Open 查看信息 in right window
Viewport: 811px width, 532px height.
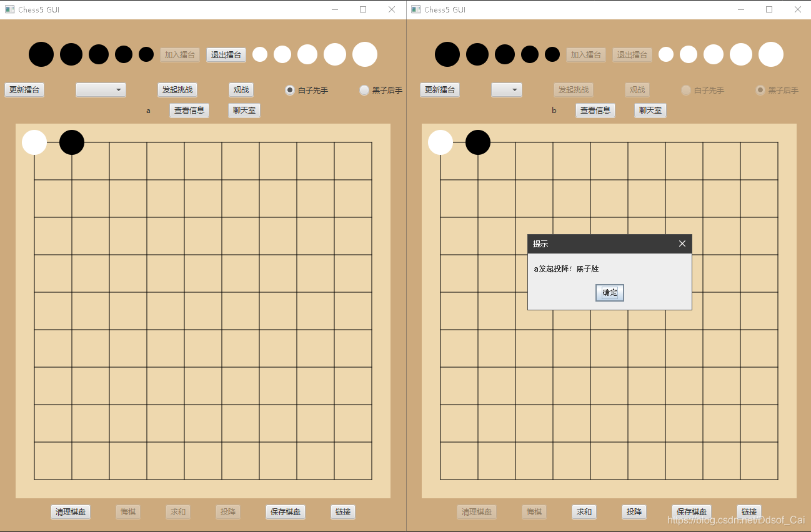(595, 111)
